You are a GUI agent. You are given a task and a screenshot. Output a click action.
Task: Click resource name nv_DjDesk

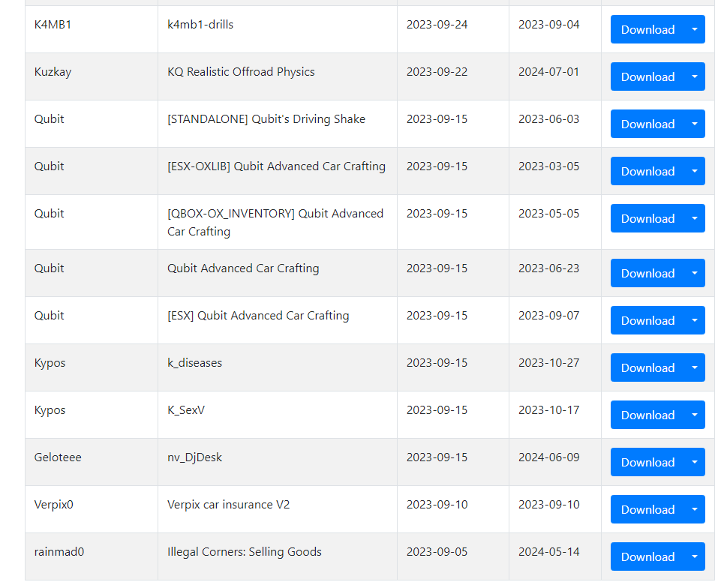click(x=195, y=457)
